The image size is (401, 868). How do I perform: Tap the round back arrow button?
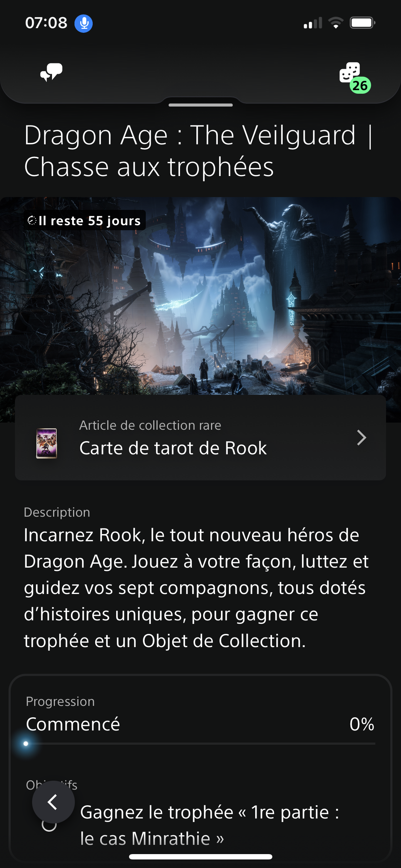(53, 802)
